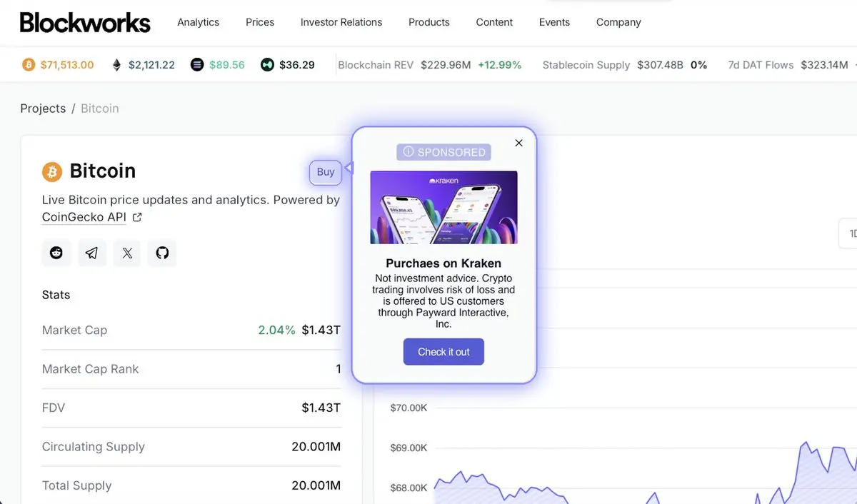
Task: Click the Market Cap label
Action: click(x=74, y=331)
